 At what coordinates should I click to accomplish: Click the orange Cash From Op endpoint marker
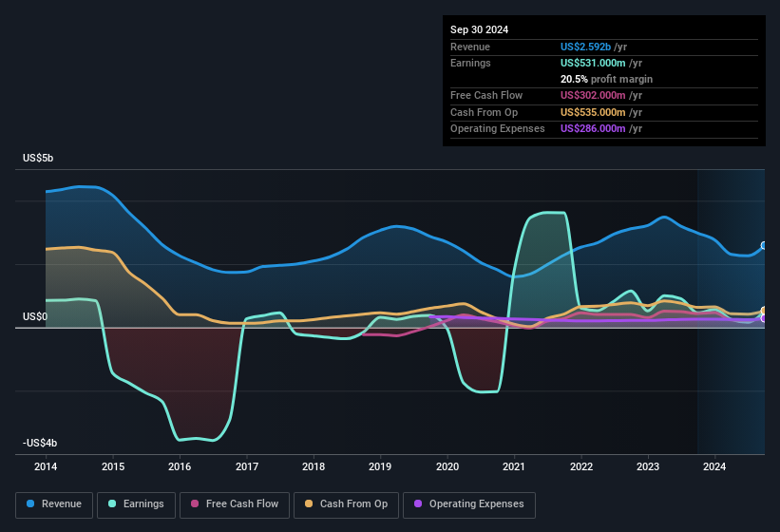point(764,311)
